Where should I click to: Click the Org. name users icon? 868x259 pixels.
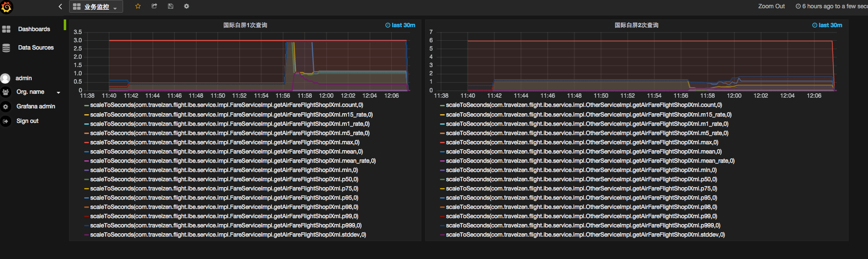pos(6,92)
